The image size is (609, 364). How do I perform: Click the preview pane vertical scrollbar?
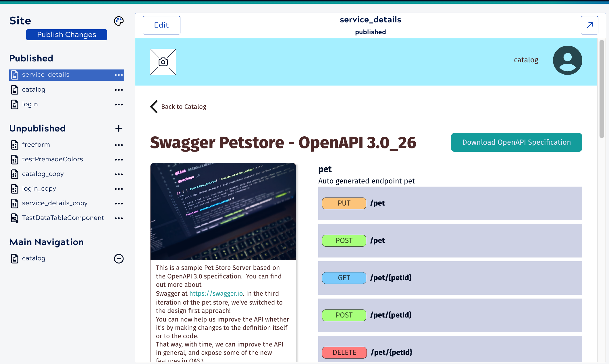[x=602, y=89]
